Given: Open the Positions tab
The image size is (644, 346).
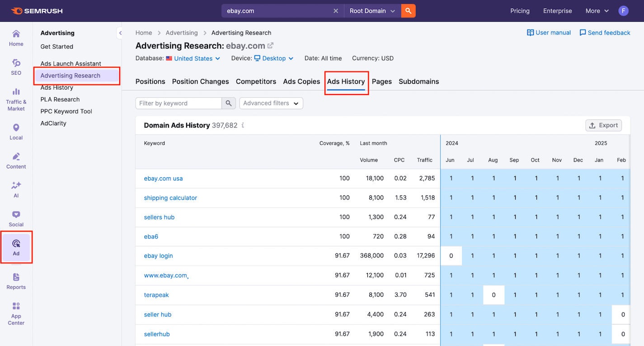Looking at the screenshot, I should (150, 81).
